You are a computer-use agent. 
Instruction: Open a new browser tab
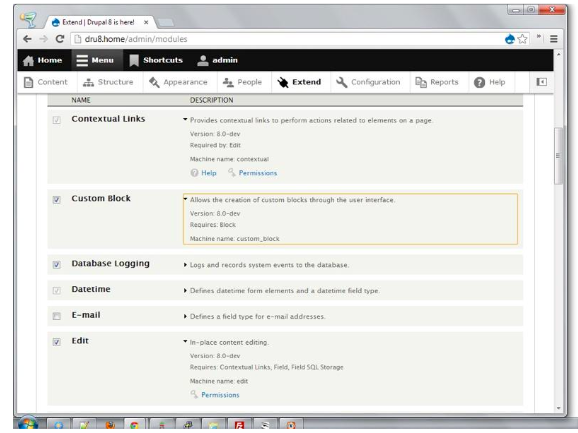pyautogui.click(x=166, y=22)
